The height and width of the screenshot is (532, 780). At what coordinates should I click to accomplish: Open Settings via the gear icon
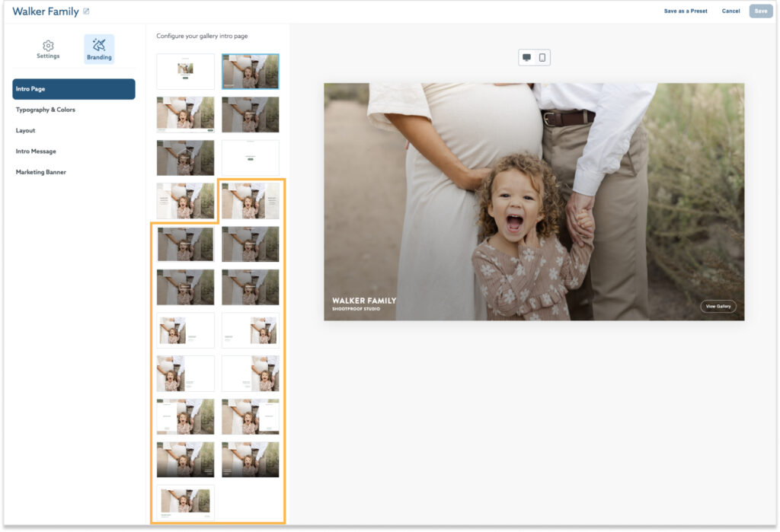(48, 47)
